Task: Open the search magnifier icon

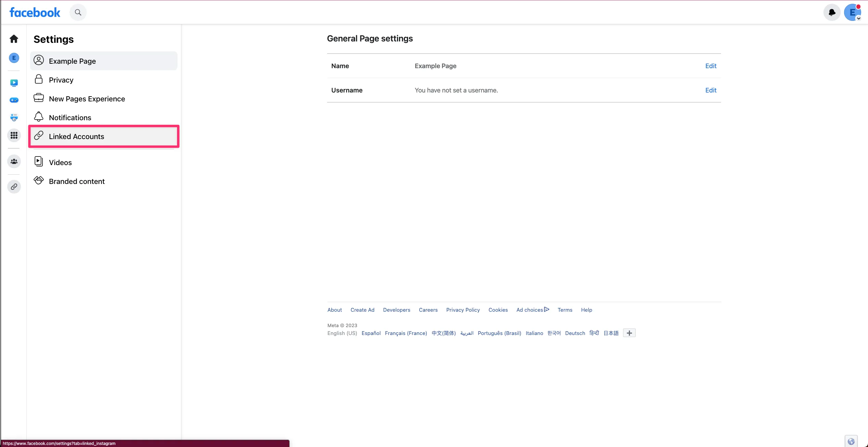Action: (78, 12)
